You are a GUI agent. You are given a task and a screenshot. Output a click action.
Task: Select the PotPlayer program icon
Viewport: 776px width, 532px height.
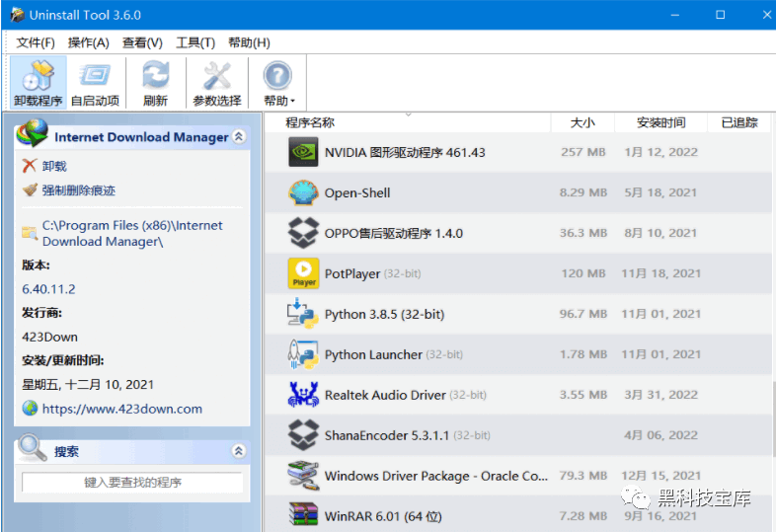pos(303,273)
